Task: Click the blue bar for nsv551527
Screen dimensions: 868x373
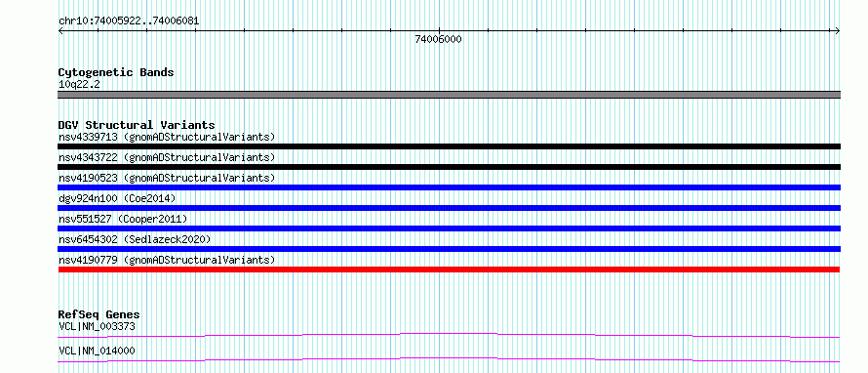Action: point(449,228)
